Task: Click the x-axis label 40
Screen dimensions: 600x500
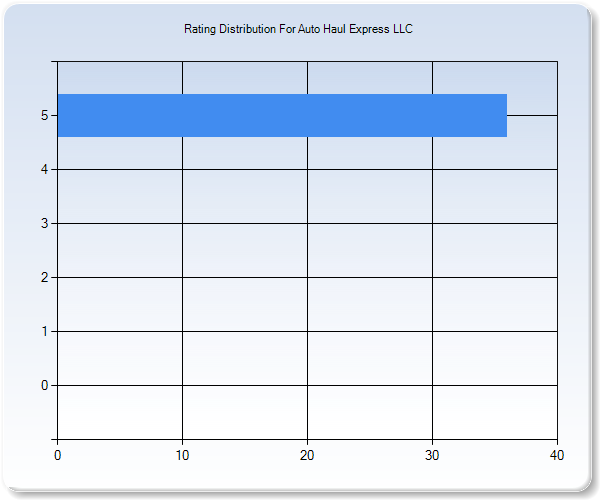Action: pos(557,455)
